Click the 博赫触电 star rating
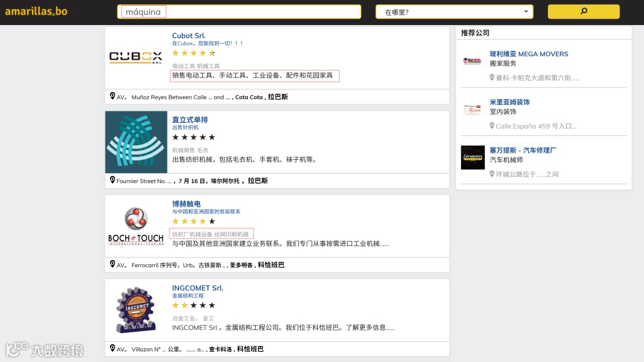 (x=193, y=221)
